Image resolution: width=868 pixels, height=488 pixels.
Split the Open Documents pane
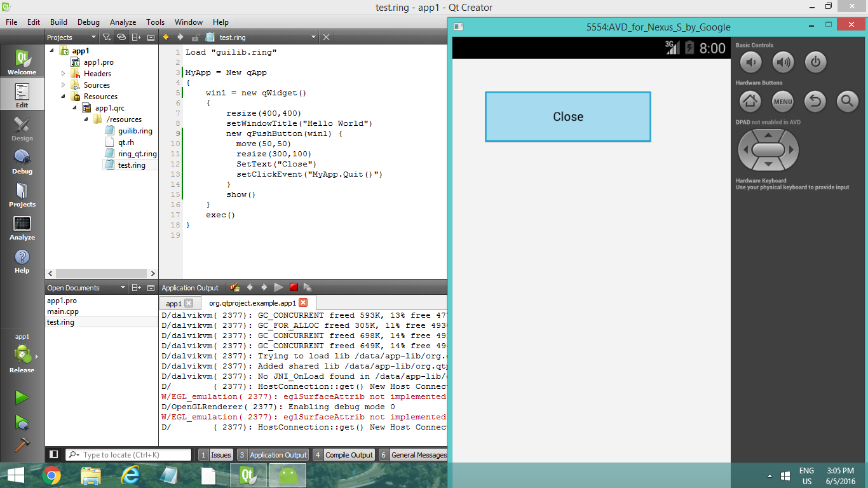click(x=136, y=288)
